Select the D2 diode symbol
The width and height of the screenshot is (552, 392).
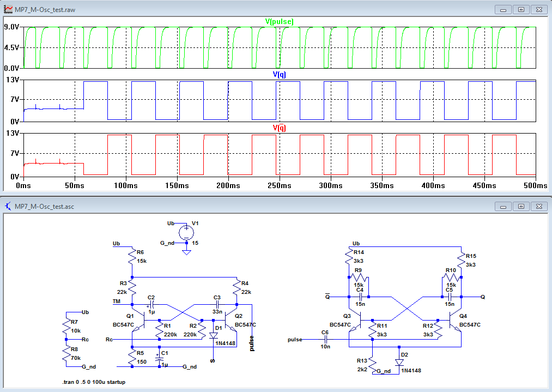point(399,363)
